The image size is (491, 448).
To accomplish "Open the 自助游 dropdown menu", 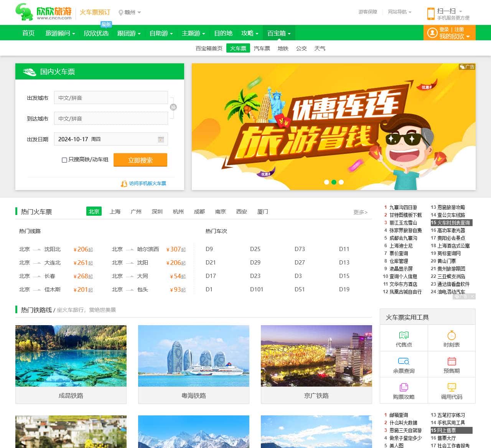I will (x=161, y=33).
